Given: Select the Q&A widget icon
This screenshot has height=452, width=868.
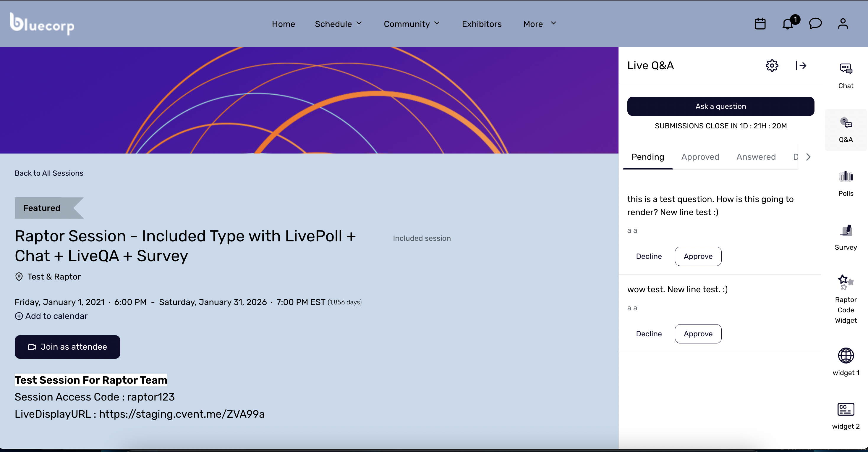Looking at the screenshot, I should (846, 123).
